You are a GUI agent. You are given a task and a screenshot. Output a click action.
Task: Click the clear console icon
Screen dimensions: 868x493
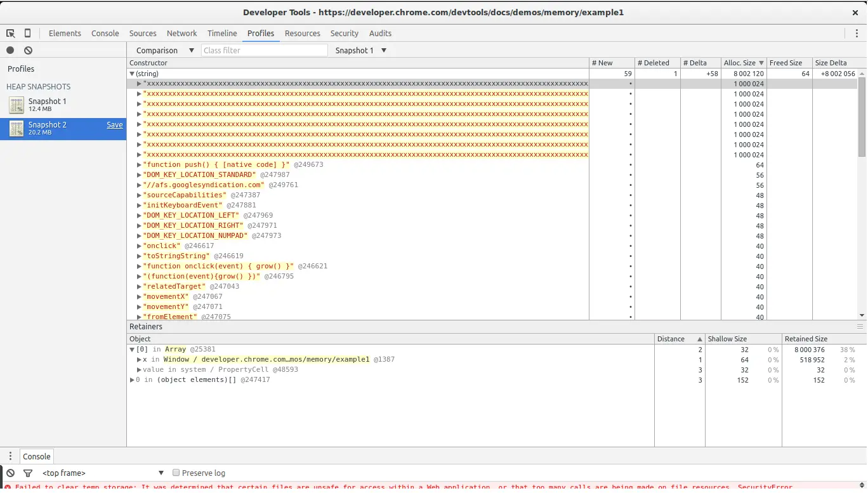(10, 473)
